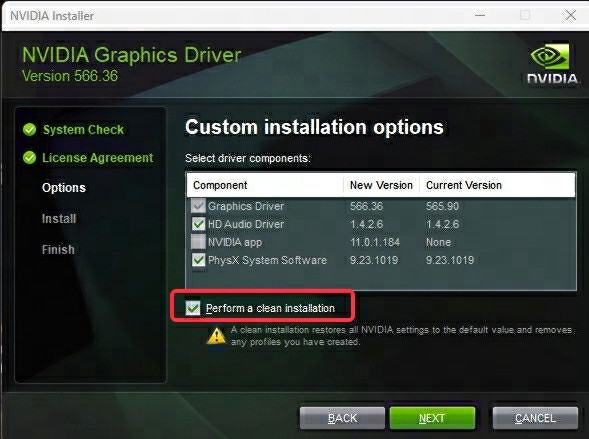Minimize the NVIDIA Installer window
Viewport: 589px width, 439px height.
click(480, 15)
